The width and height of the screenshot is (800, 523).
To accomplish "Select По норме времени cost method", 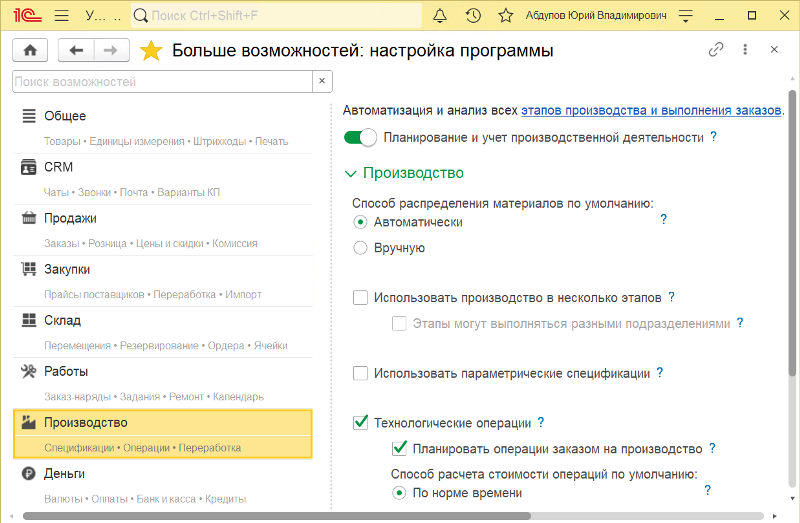I will pos(399,493).
